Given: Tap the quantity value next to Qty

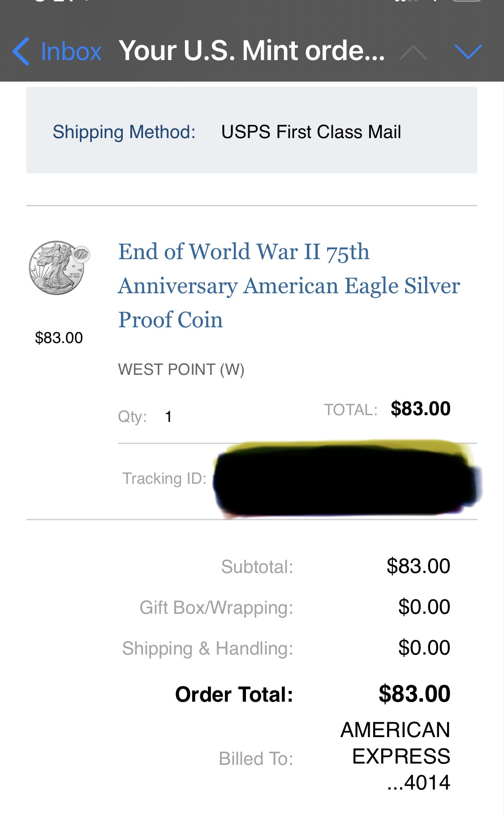Looking at the screenshot, I should pyautogui.click(x=168, y=417).
